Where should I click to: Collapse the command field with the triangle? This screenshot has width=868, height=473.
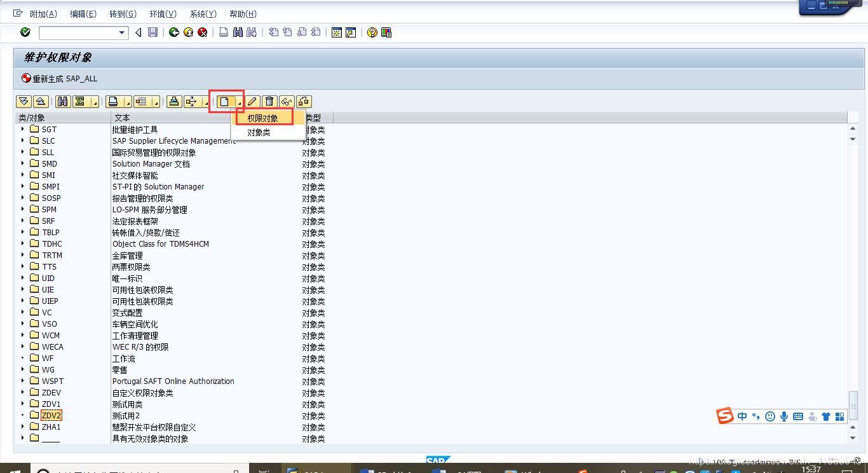[139, 32]
